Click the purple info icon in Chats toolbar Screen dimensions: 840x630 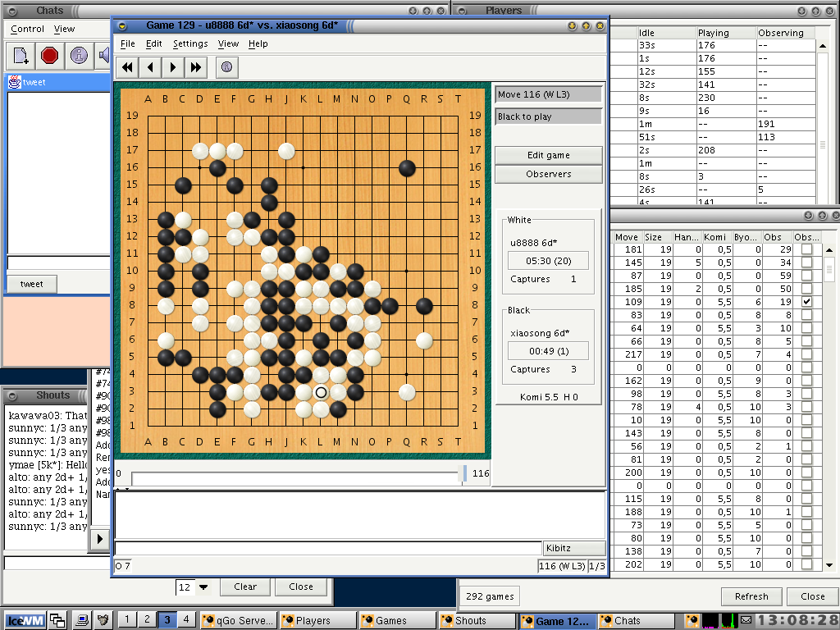pos(79,56)
